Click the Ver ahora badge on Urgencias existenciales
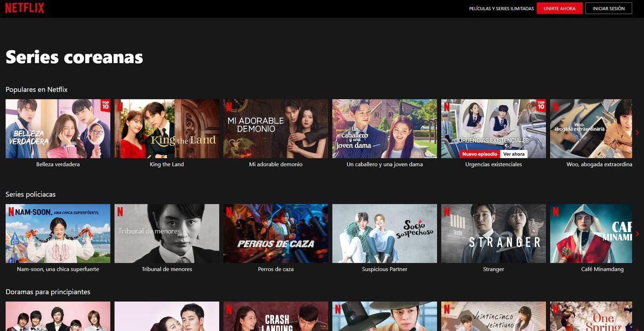Viewport: 644px width, 331px height. [514, 154]
